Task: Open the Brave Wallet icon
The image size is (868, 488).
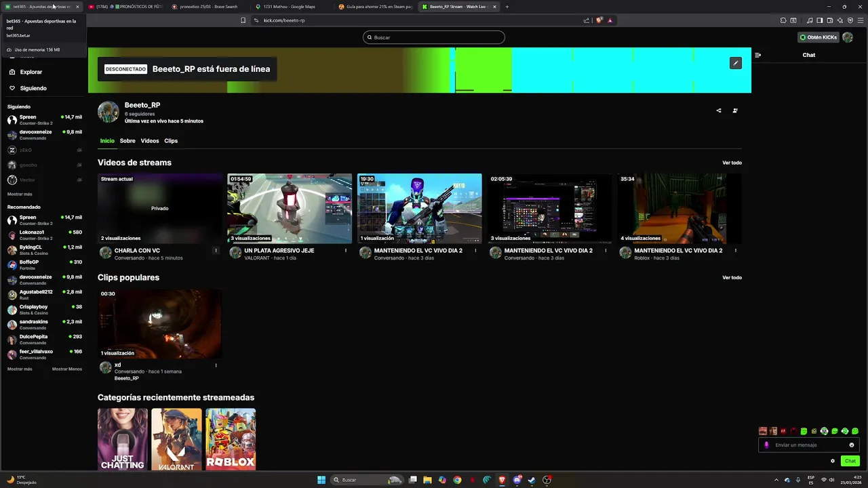Action: 830,20
